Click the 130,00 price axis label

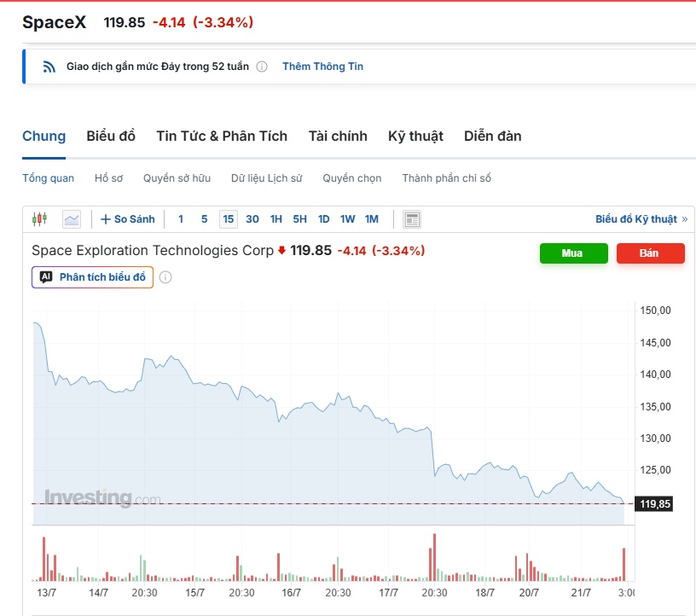(655, 439)
